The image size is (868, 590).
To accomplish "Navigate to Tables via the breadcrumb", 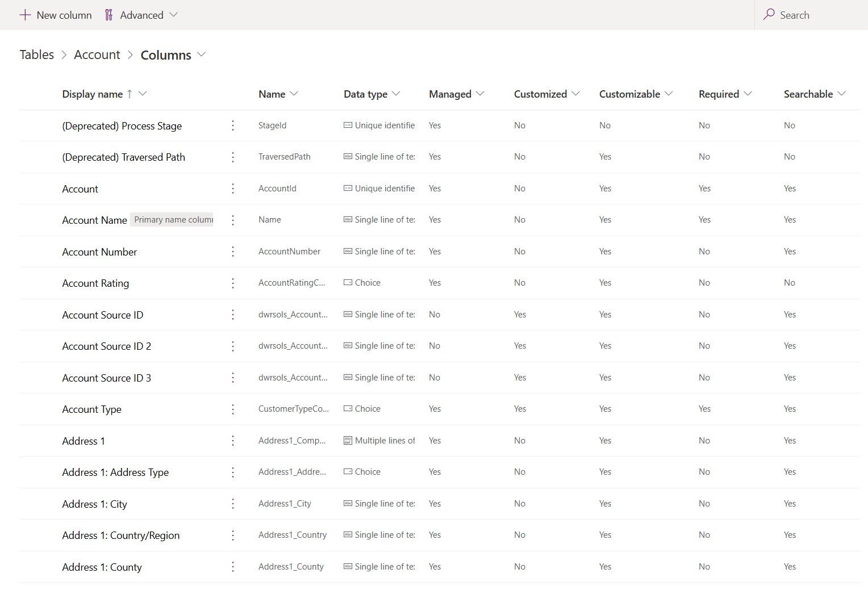I will pyautogui.click(x=36, y=55).
